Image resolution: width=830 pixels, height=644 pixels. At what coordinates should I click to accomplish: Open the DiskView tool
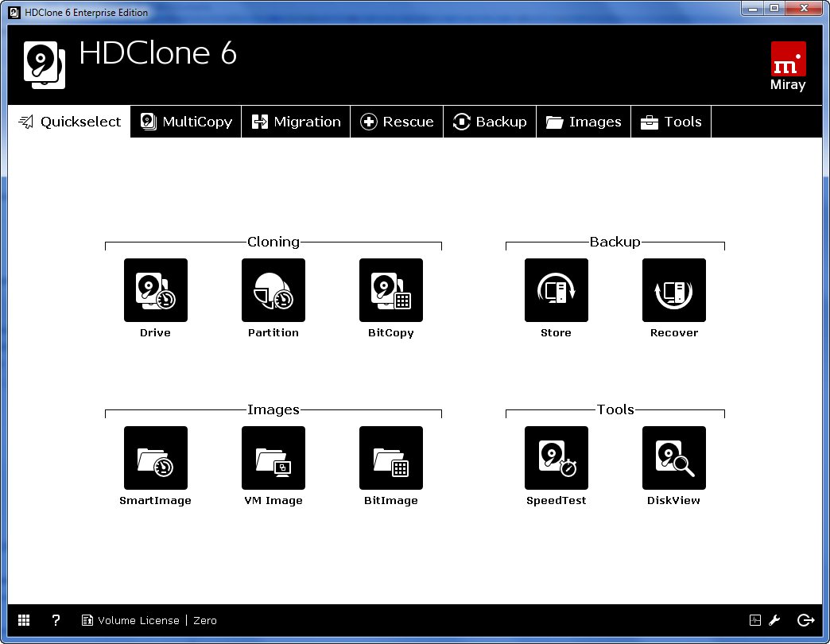click(673, 458)
